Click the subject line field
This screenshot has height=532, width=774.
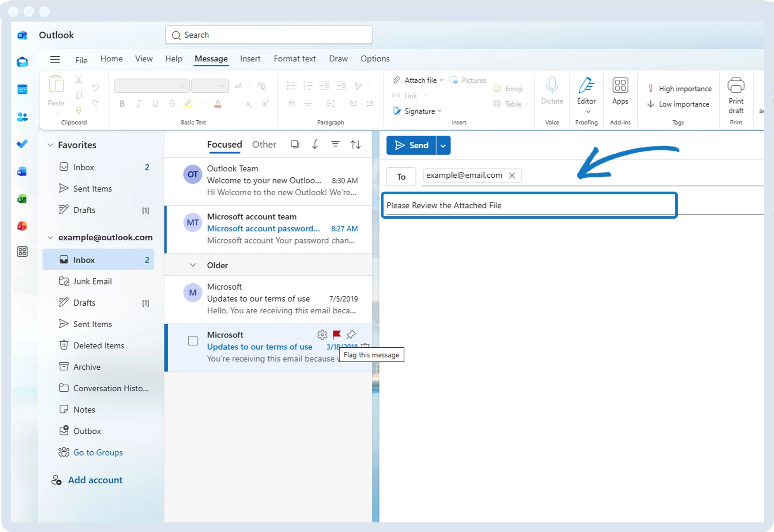[x=529, y=205]
